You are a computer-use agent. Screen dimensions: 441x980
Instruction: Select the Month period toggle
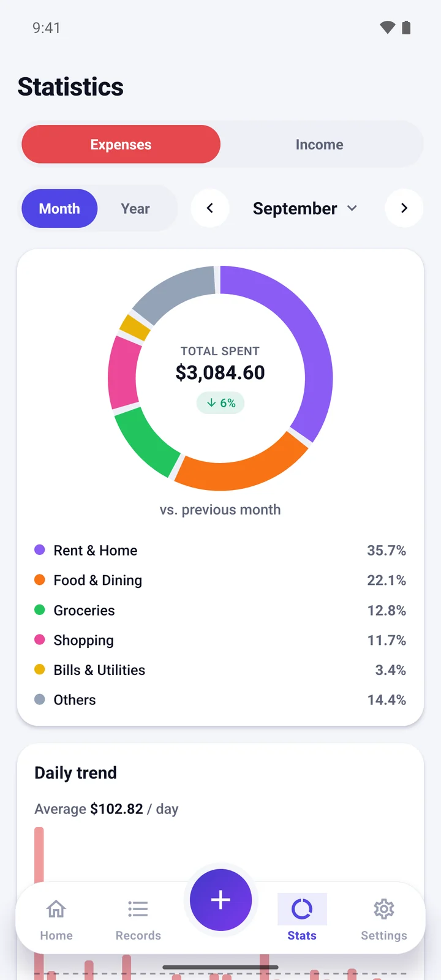pos(59,208)
